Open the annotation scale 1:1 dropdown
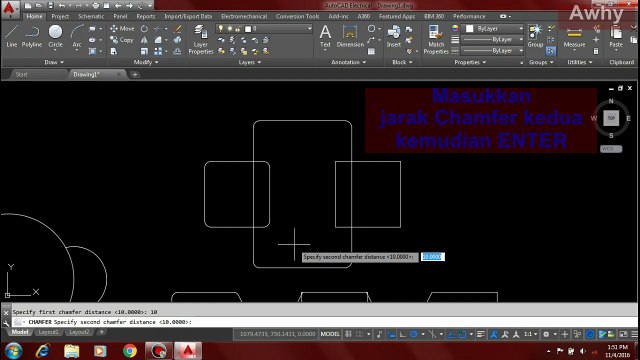This screenshot has height=360, width=640. [530, 334]
